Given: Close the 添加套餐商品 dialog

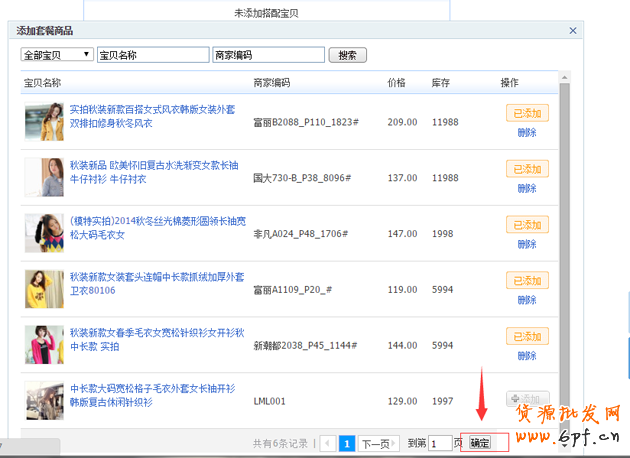Looking at the screenshot, I should pos(572,31).
